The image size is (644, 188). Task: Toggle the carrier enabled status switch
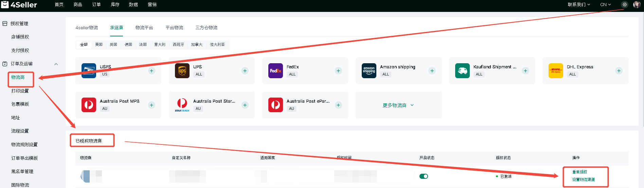(x=424, y=176)
